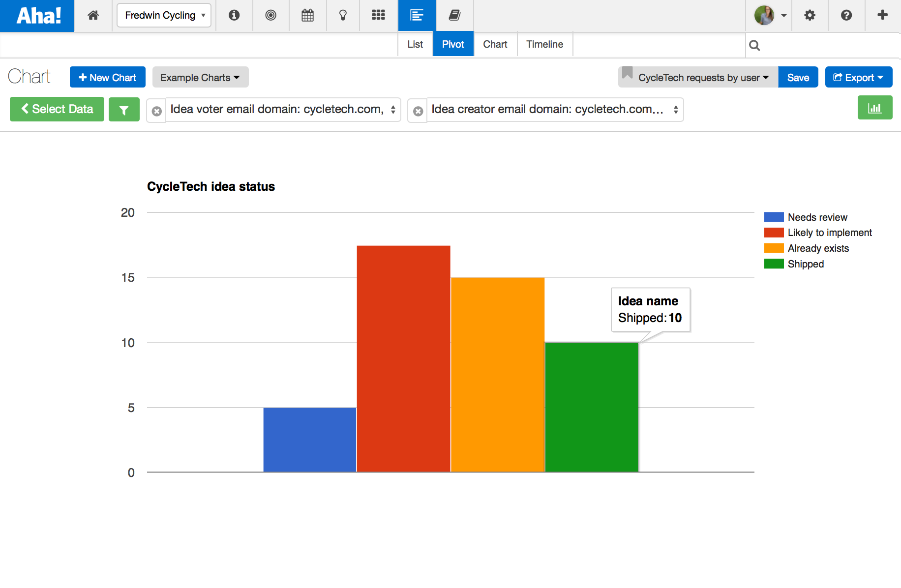Viewport: 901px width, 588px height.
Task: Remove the Idea voter email domain filter
Action: (156, 111)
